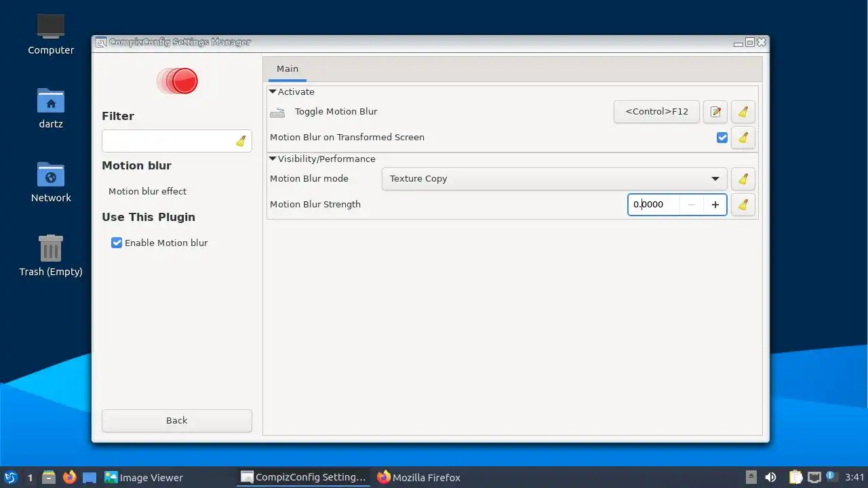
Task: Open the Motion Blur mode dropdown
Action: pyautogui.click(x=554, y=179)
